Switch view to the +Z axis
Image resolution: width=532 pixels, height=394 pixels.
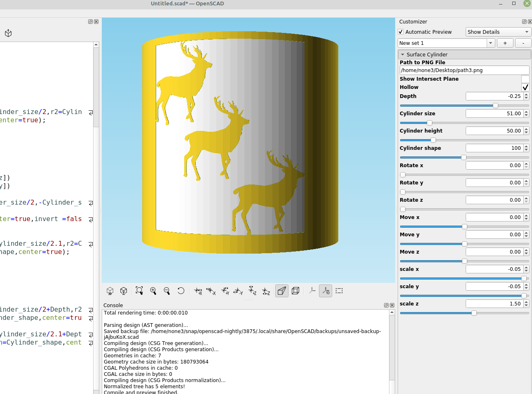click(252, 291)
